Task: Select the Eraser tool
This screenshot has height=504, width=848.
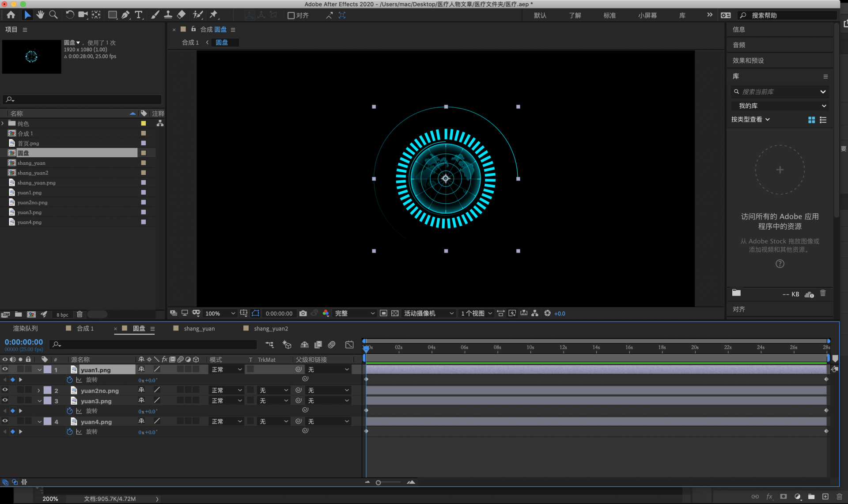Action: click(x=181, y=15)
